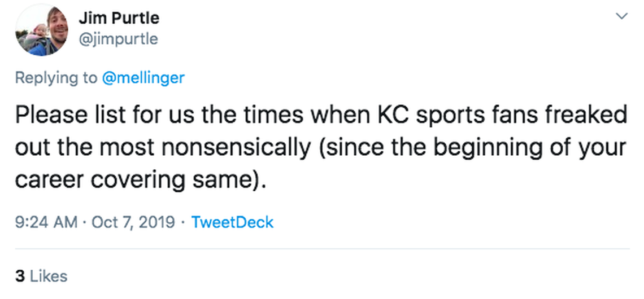Open the @mellinger profile link
The width and height of the screenshot is (644, 299).
[143, 78]
